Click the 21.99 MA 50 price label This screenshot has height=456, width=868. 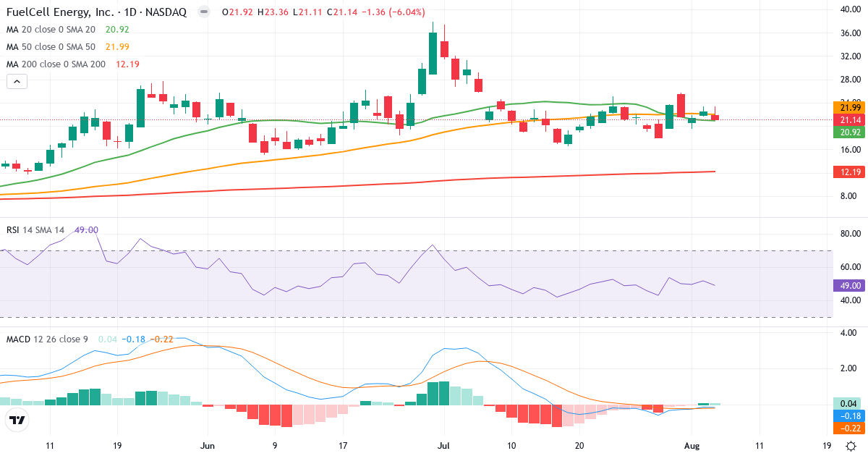[x=849, y=107]
